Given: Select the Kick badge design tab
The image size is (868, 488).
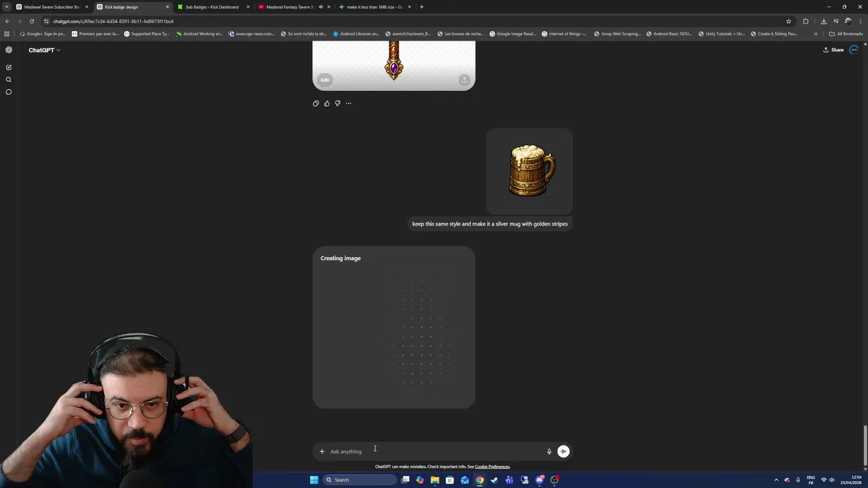Looking at the screenshot, I should coord(132,7).
